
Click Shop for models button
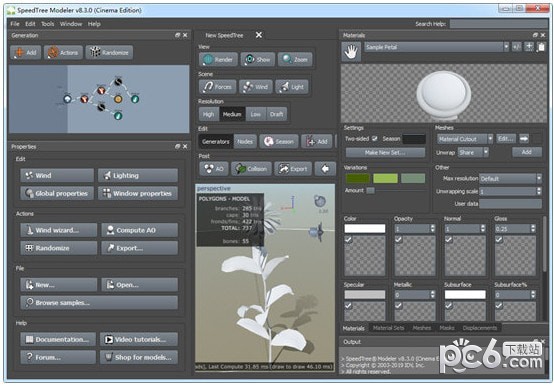138,357
